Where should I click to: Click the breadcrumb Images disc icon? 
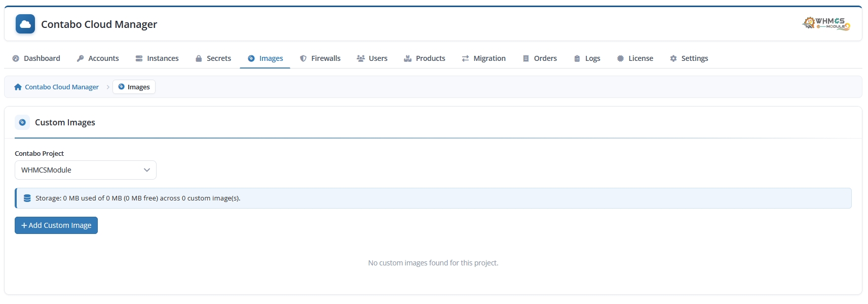click(121, 87)
